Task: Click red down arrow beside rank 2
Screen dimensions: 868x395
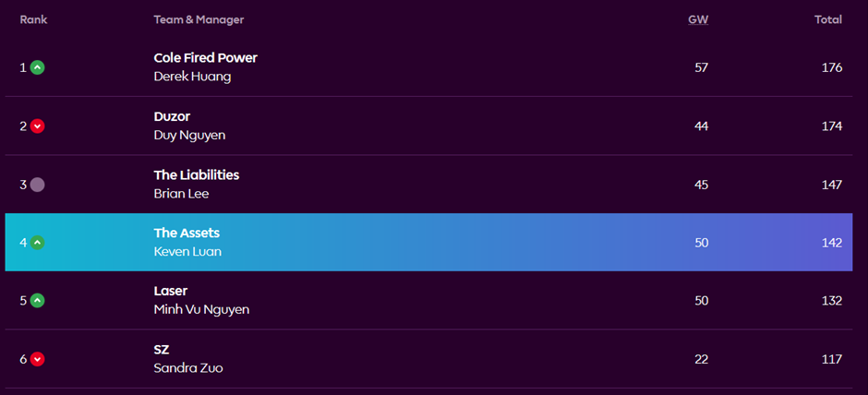Action: (38, 126)
